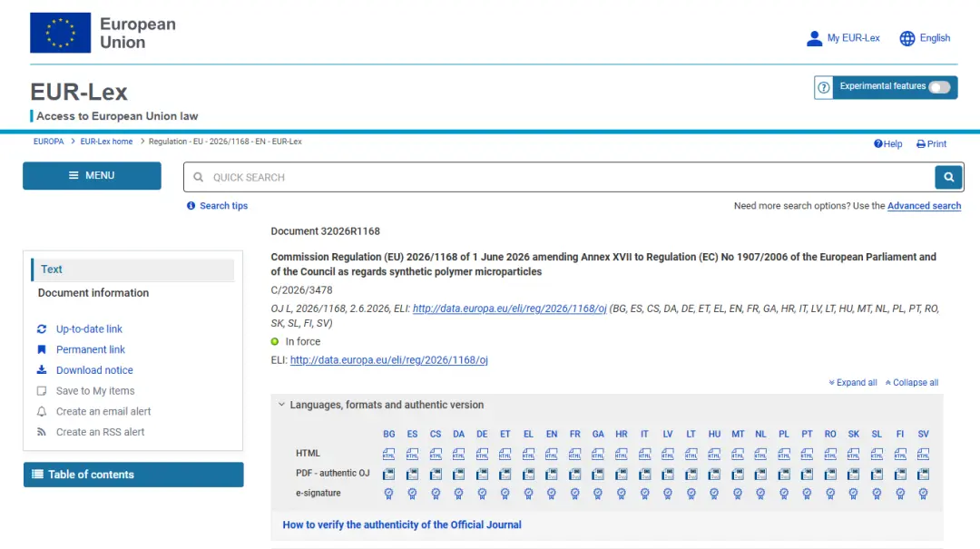The width and height of the screenshot is (980, 549).
Task: Open the Help link
Action: pos(887,143)
